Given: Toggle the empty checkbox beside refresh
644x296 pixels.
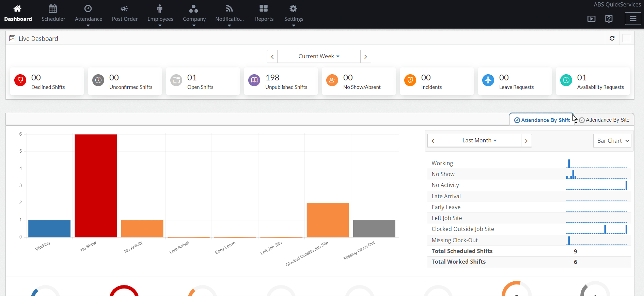Looking at the screenshot, I should pyautogui.click(x=627, y=38).
